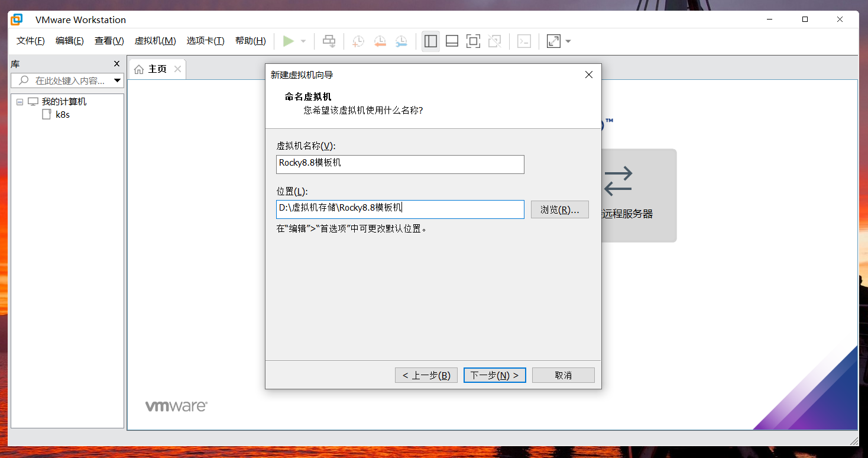
Task: Toggle the thumbnail bar view icon
Action: click(x=452, y=41)
